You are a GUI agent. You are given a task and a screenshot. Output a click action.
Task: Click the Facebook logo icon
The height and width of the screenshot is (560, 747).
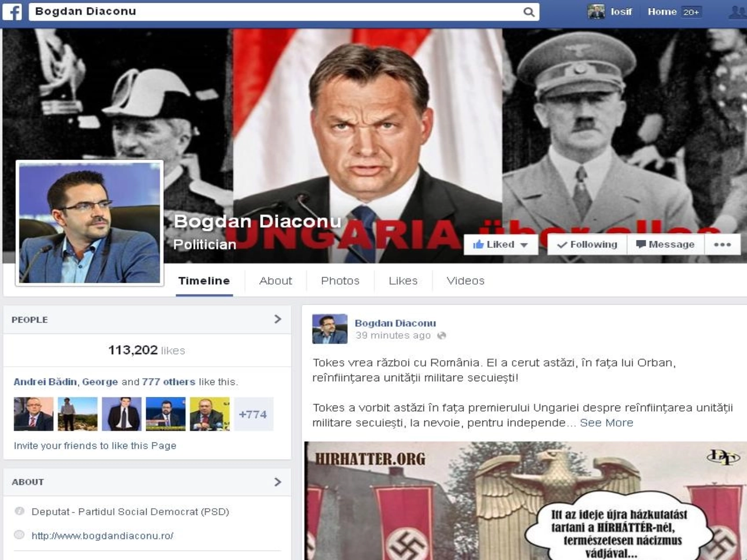(x=13, y=12)
